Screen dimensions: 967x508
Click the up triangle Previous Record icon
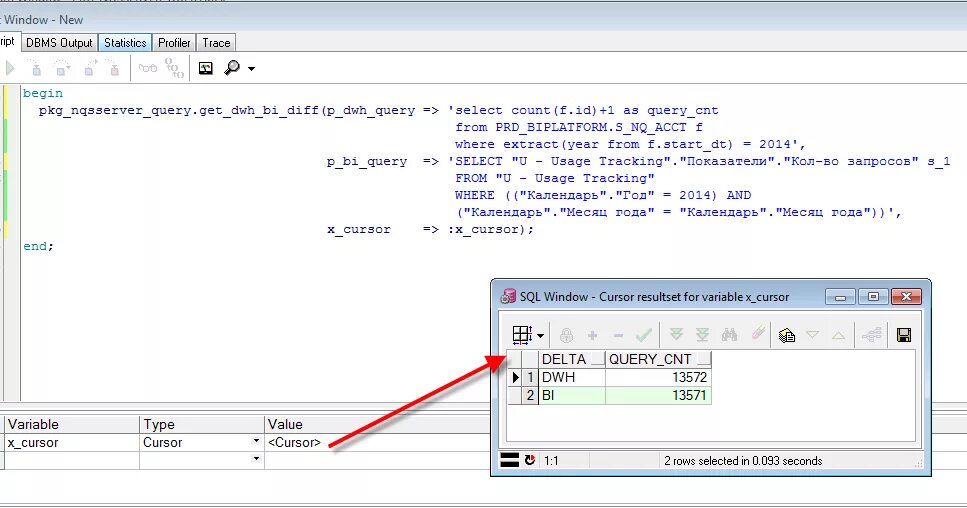point(838,335)
